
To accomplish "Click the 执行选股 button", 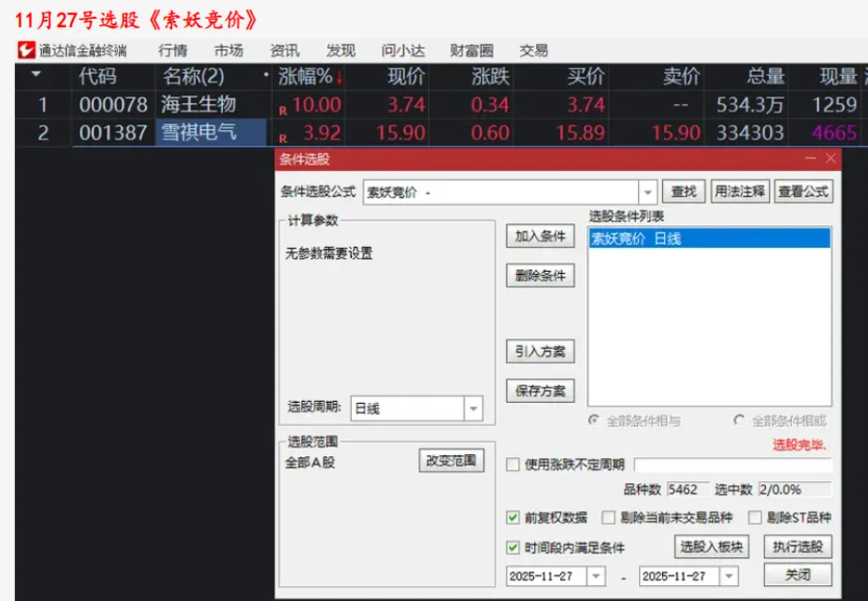I will (x=797, y=547).
